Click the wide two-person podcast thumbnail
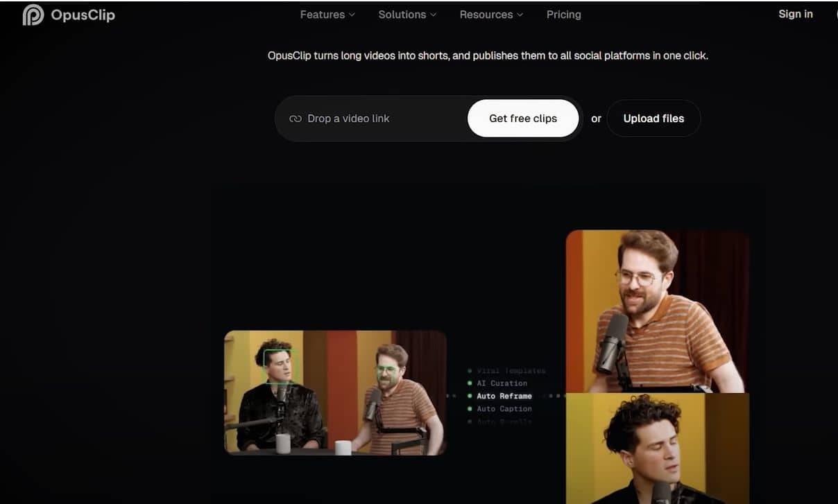The height and width of the screenshot is (504, 838). [335, 393]
